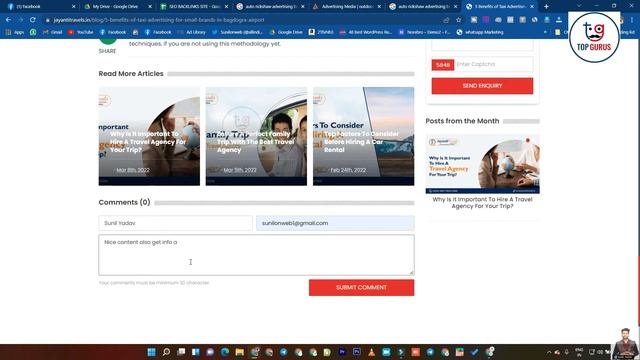Image resolution: width=640 pixels, height=360 pixels.
Task: Open browser downloads icon in toolbar
Action: click(x=559, y=20)
